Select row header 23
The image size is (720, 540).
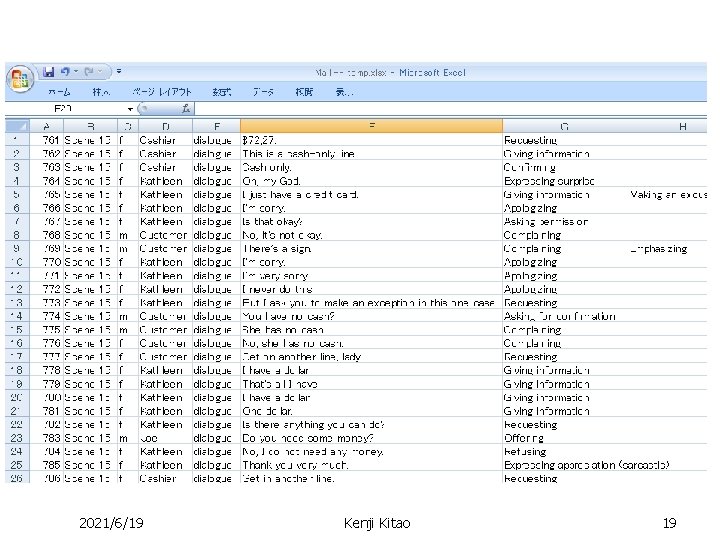point(17,438)
